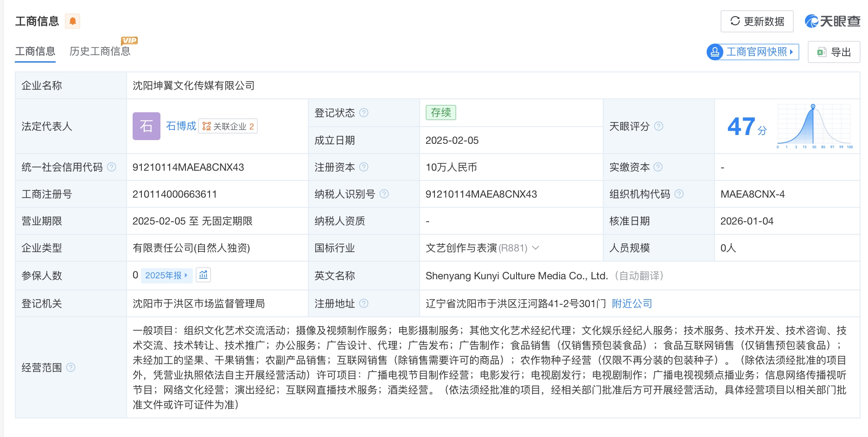Viewport: 868px width, 437px height.
Task: Click registration number 210114000663611
Action: (x=175, y=194)
